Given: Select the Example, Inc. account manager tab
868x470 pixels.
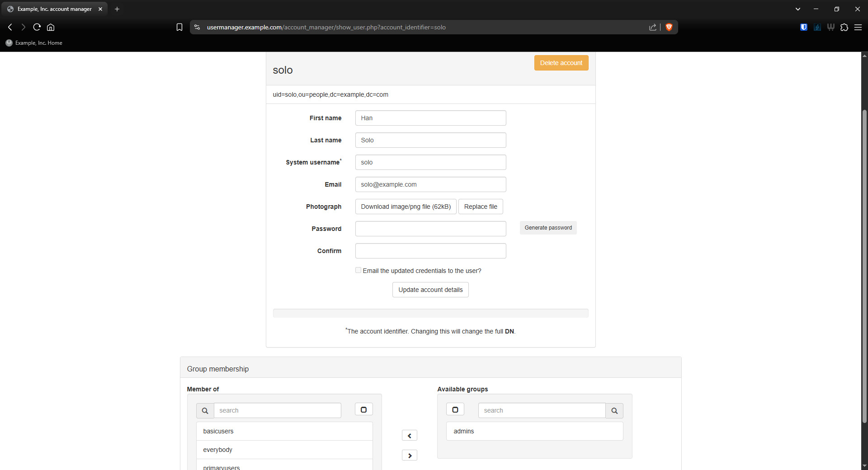Looking at the screenshot, I should pos(54,9).
